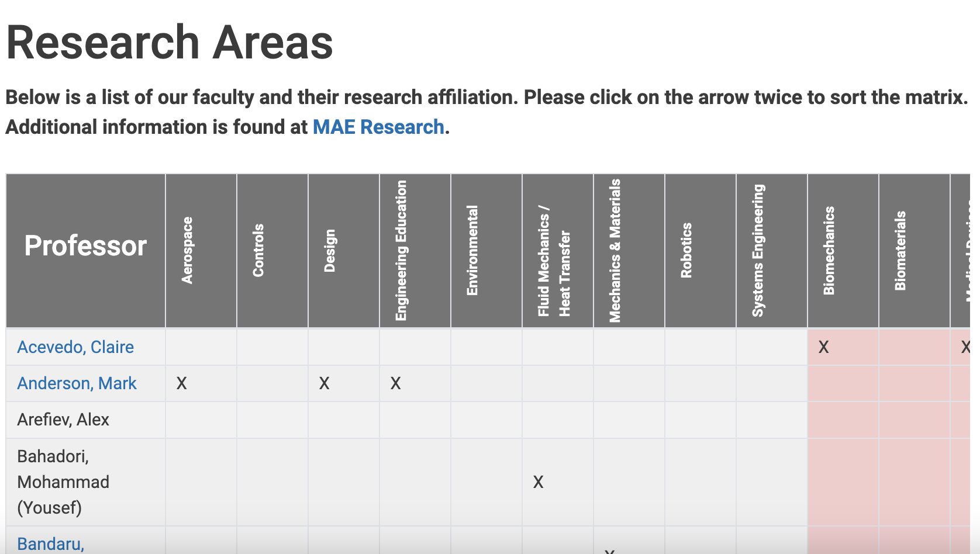Sort by the Design column header
The height and width of the screenshot is (554, 980).
tap(344, 251)
